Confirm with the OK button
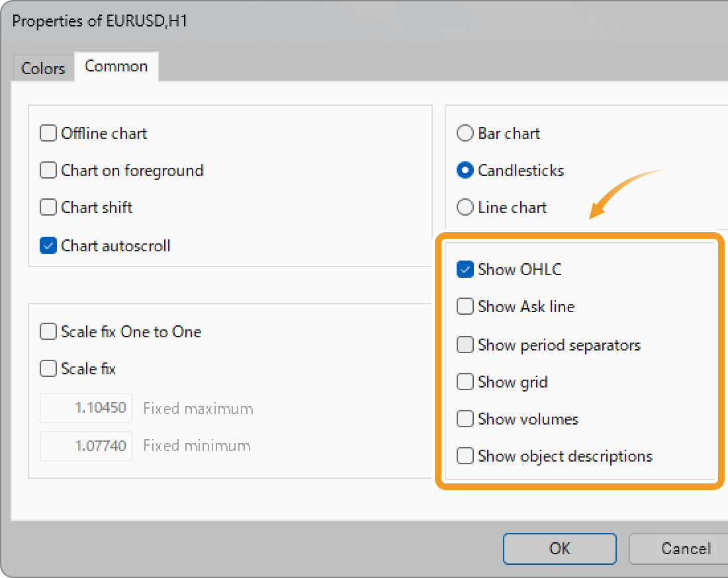This screenshot has height=578, width=728. (x=559, y=549)
